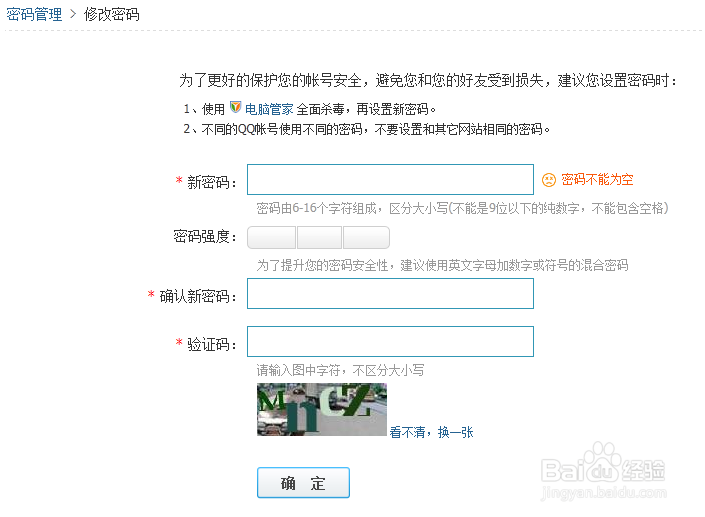The image size is (705, 517).
Task: Click the middle password strength segment
Action: tap(319, 237)
